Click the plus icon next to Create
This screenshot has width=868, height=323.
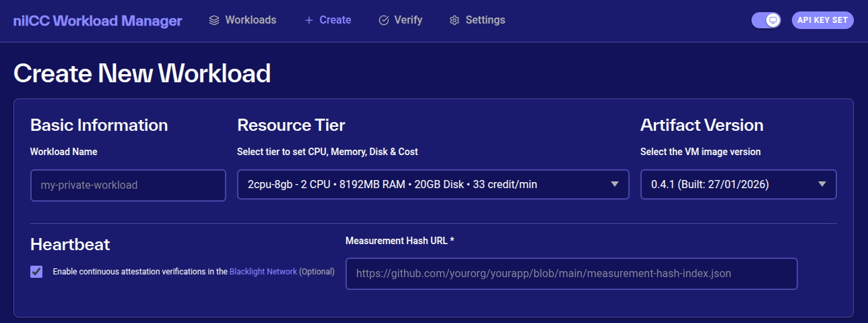[309, 20]
